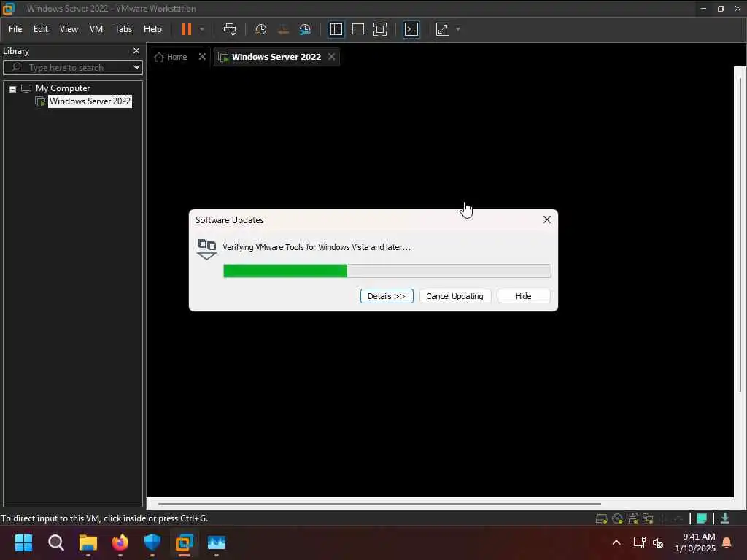
Task: Click Hide in Software Updates dialog
Action: pos(523,296)
